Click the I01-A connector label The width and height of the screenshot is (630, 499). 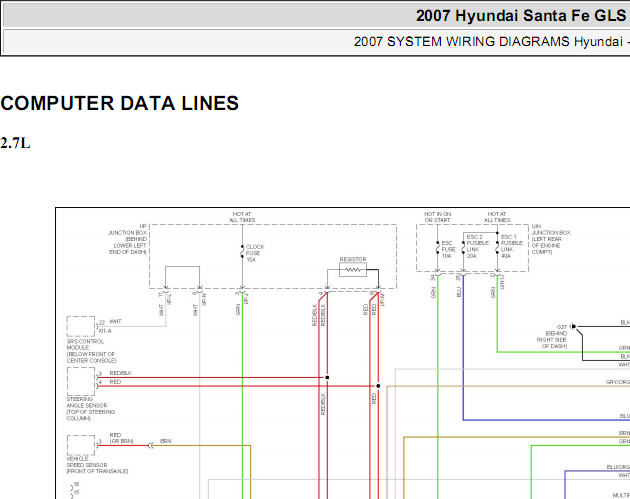(105, 331)
